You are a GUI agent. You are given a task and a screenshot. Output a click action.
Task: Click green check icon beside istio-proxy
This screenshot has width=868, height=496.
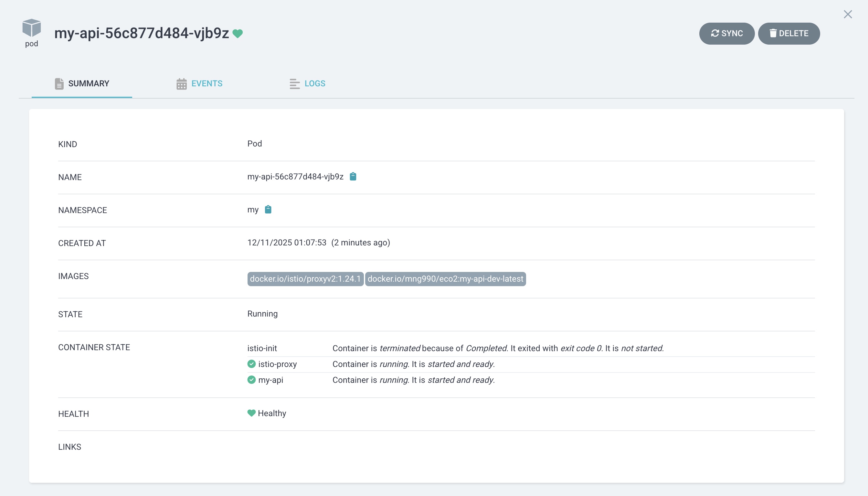coord(251,364)
